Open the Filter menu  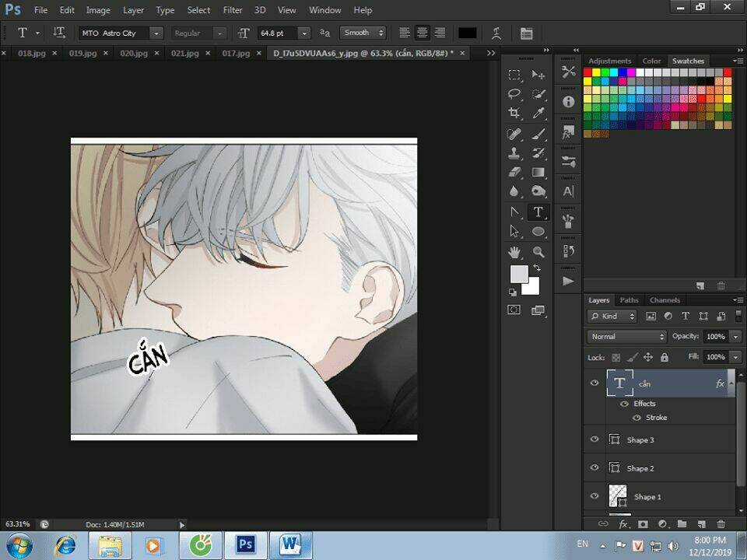pos(233,10)
